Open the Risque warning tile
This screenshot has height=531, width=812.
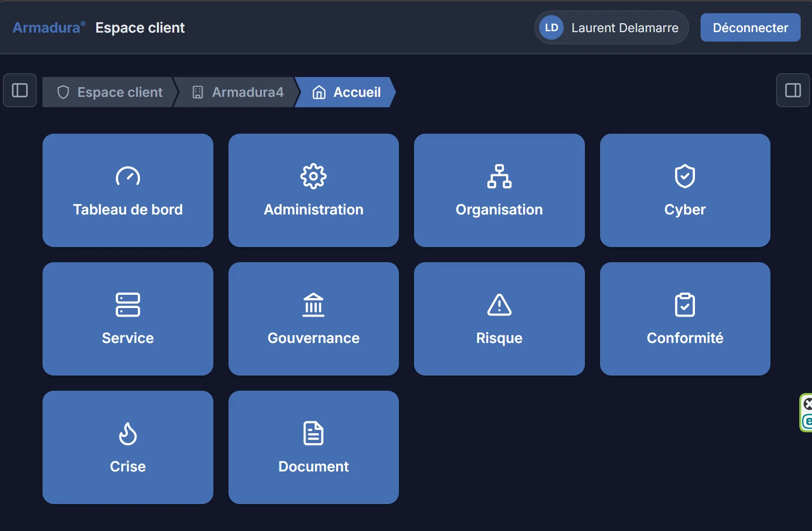499,319
